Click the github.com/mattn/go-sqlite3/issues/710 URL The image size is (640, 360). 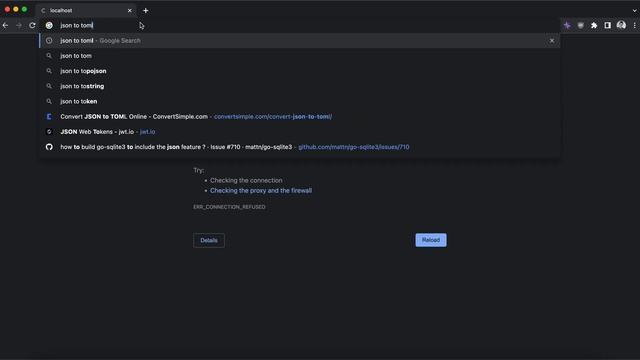[x=353, y=147]
